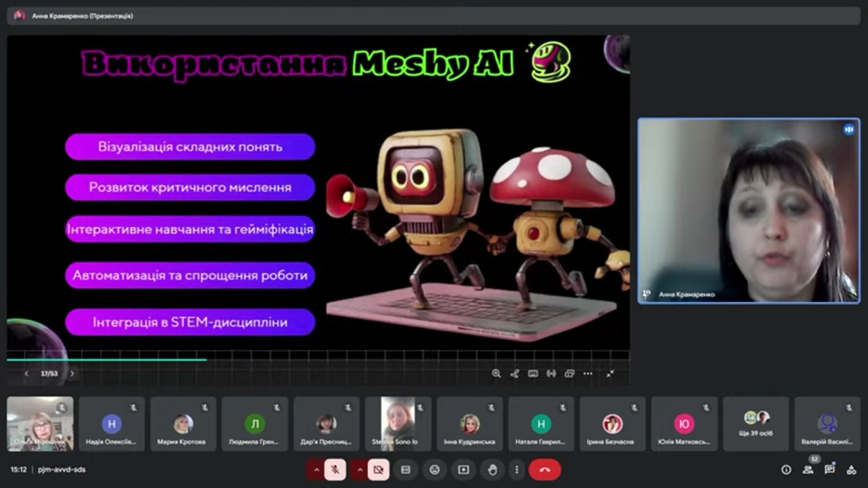Image resolution: width=868 pixels, height=488 pixels.
Task: Open the slide zoom magnifier tool
Action: pyautogui.click(x=496, y=374)
